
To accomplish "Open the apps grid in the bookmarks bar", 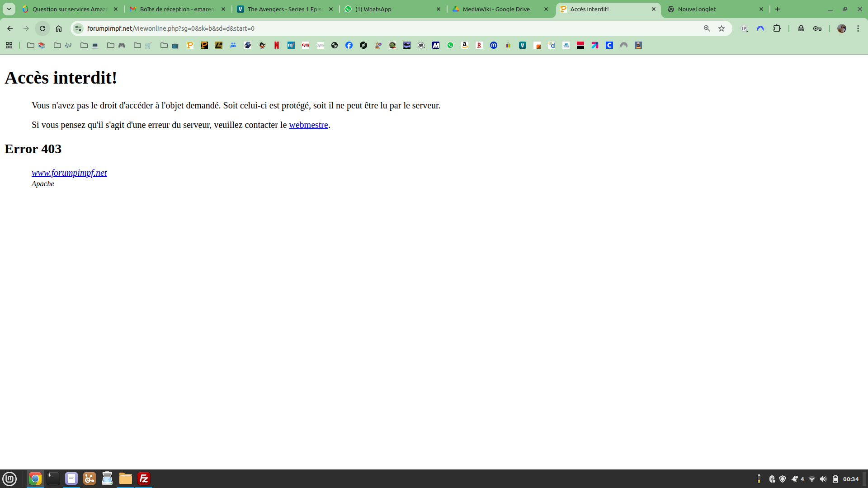I will coord(9,45).
